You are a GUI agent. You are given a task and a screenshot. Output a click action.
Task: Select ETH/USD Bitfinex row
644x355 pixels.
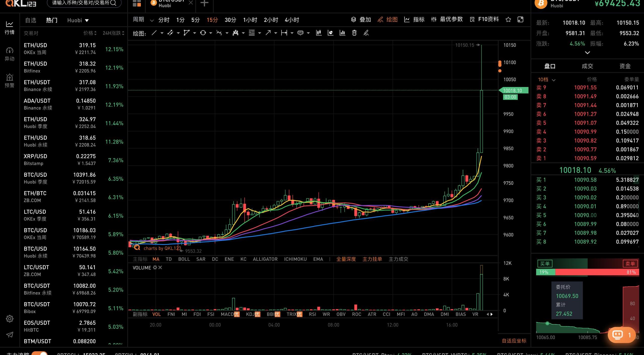coord(73,67)
